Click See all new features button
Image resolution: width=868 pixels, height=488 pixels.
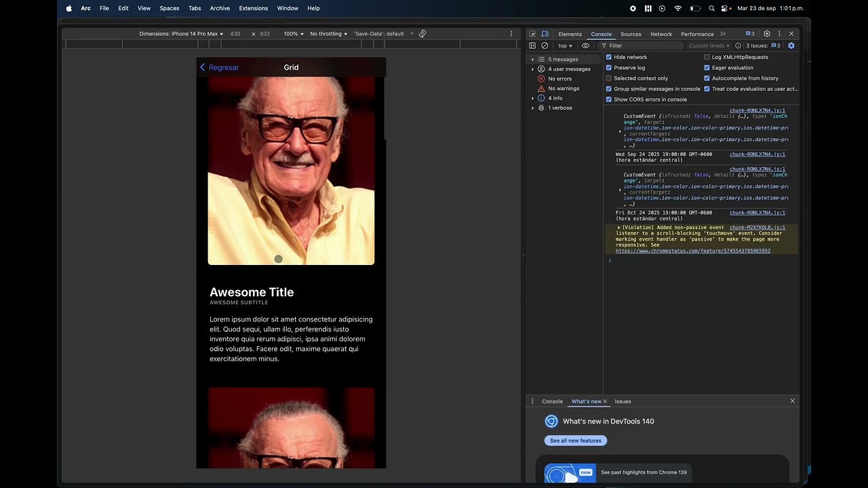click(x=576, y=441)
